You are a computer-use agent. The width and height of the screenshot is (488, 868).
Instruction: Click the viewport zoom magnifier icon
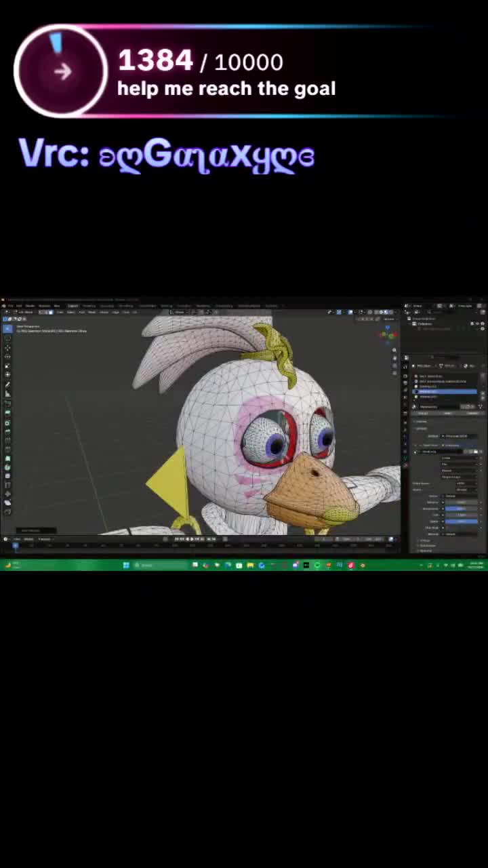394,350
